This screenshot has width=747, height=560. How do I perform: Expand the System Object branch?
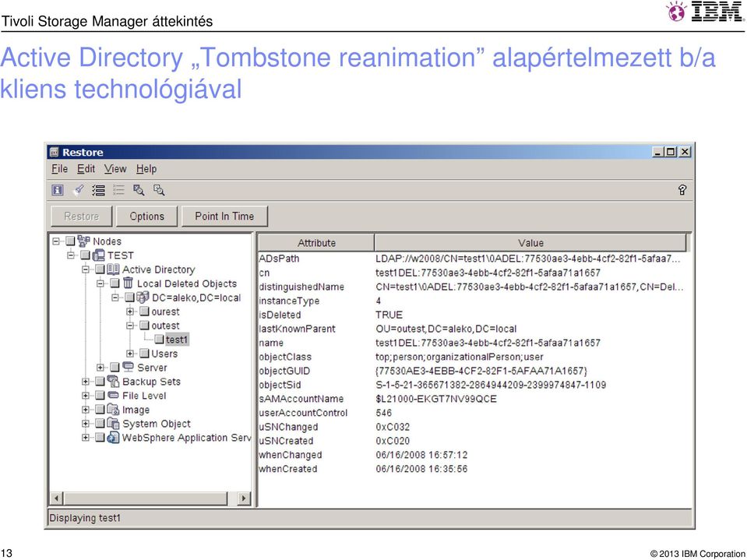[85, 424]
